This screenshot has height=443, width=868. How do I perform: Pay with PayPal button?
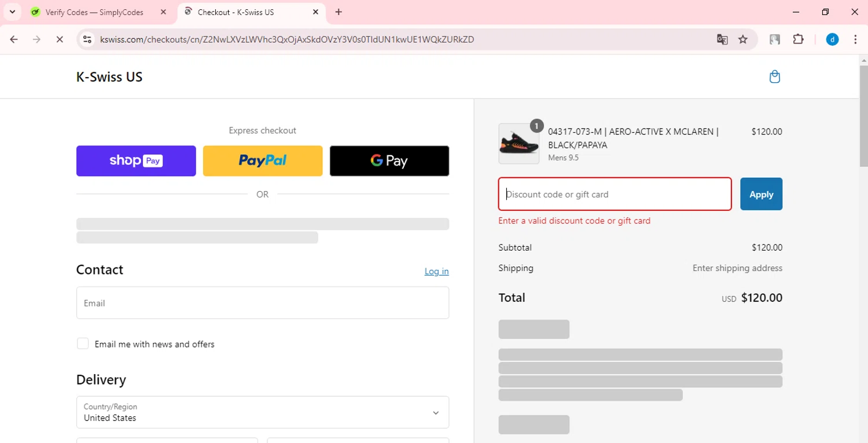tap(263, 161)
